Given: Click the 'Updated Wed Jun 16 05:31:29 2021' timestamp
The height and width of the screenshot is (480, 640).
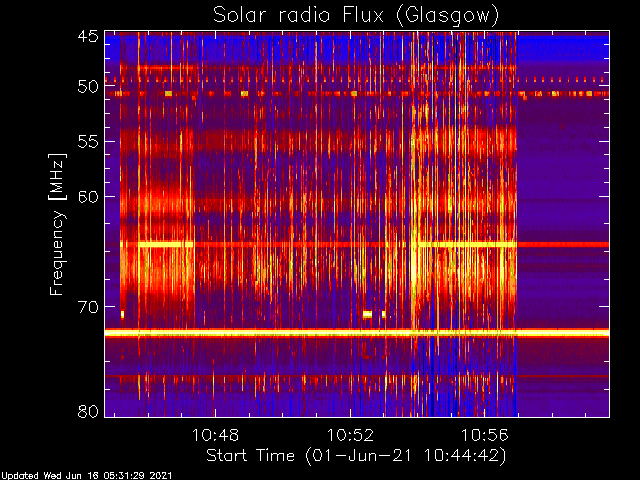Looking at the screenshot, I should tap(86, 476).
